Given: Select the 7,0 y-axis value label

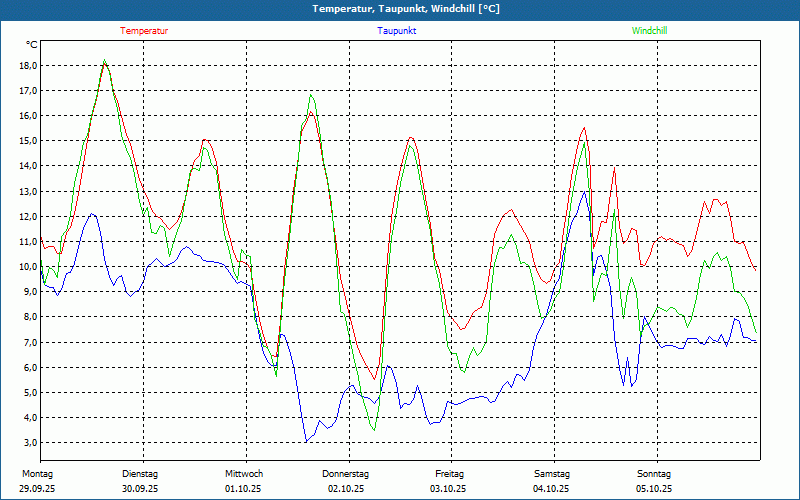Looking at the screenshot, I should pyautogui.click(x=28, y=342).
